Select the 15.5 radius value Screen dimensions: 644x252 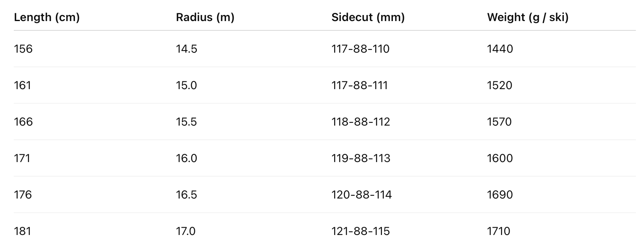(x=186, y=122)
